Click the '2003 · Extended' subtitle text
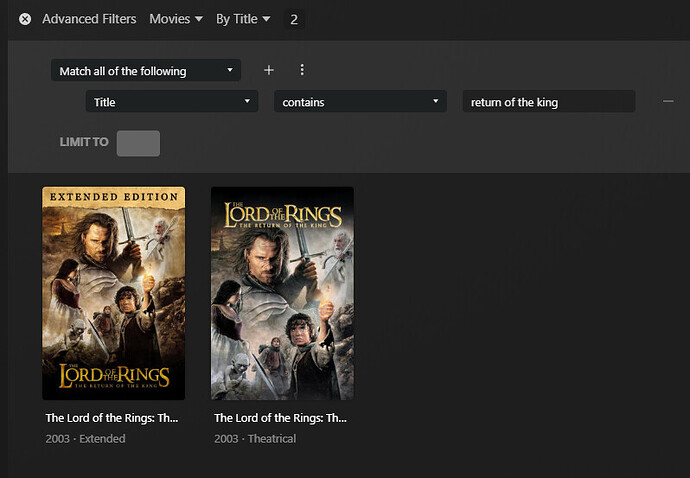Screen dimensions: 690x478 [x=85, y=439]
